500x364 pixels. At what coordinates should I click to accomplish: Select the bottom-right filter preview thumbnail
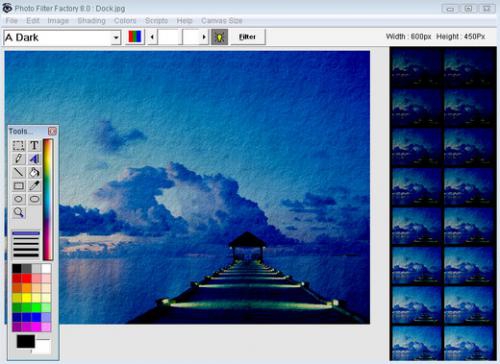click(x=468, y=343)
